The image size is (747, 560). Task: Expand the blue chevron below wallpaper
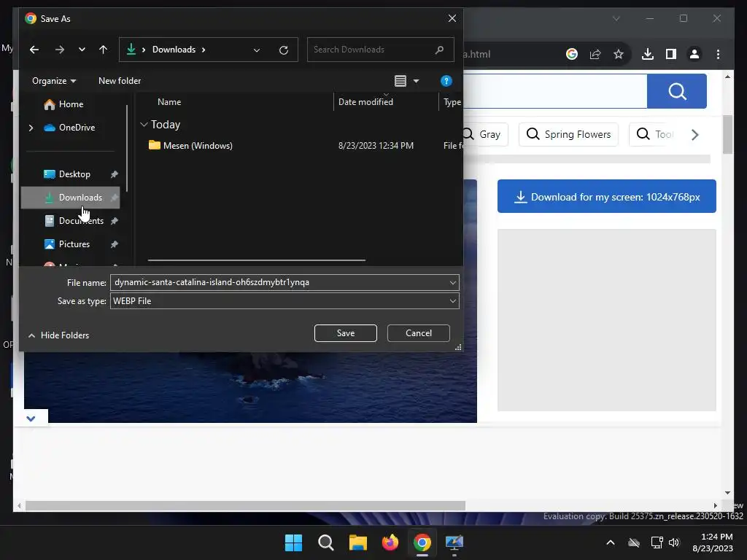tap(31, 419)
